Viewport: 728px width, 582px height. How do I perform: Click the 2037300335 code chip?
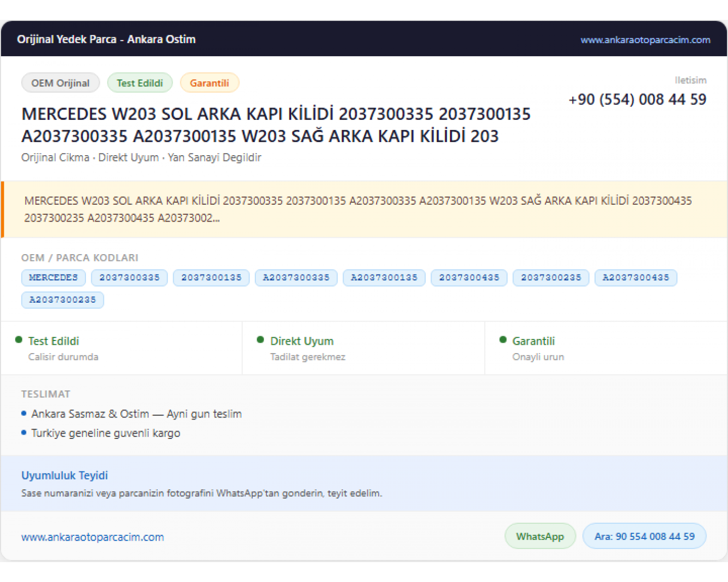(130, 277)
